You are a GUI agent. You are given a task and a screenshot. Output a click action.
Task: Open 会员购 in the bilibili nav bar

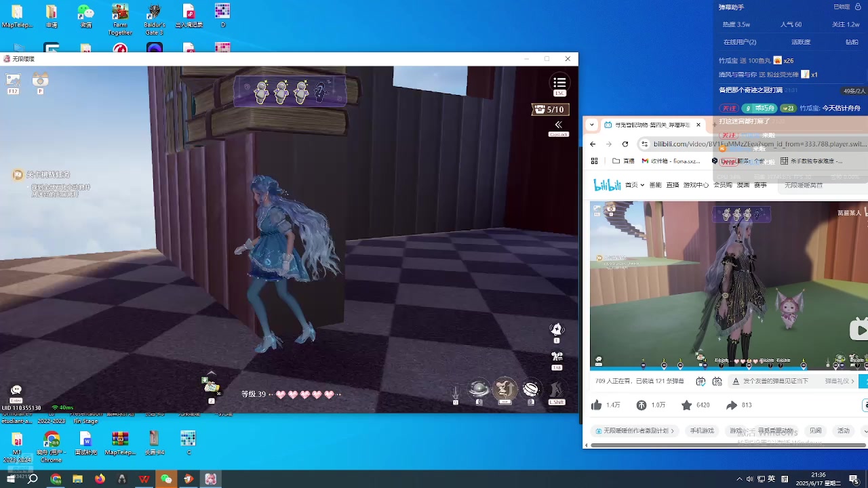723,185
